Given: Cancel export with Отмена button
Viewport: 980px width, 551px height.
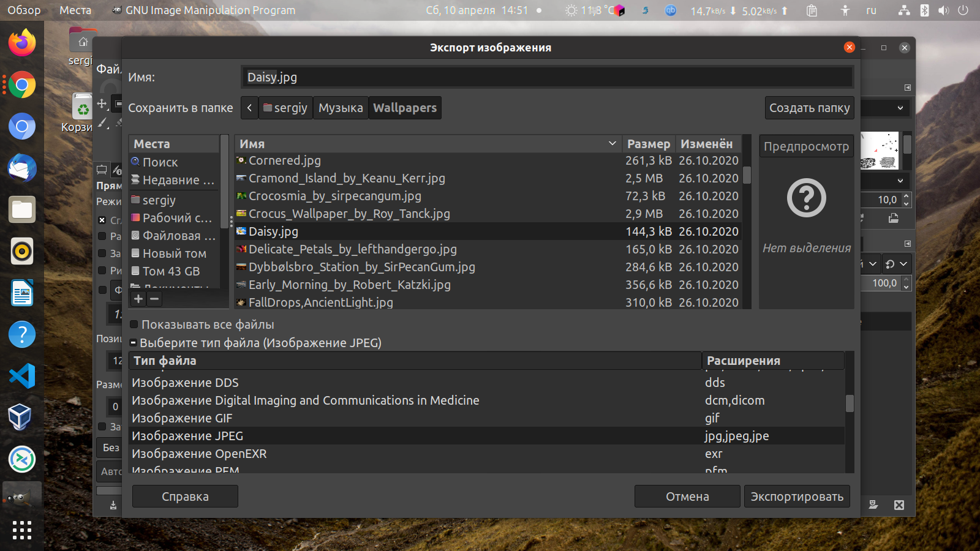Looking at the screenshot, I should tap(687, 497).
